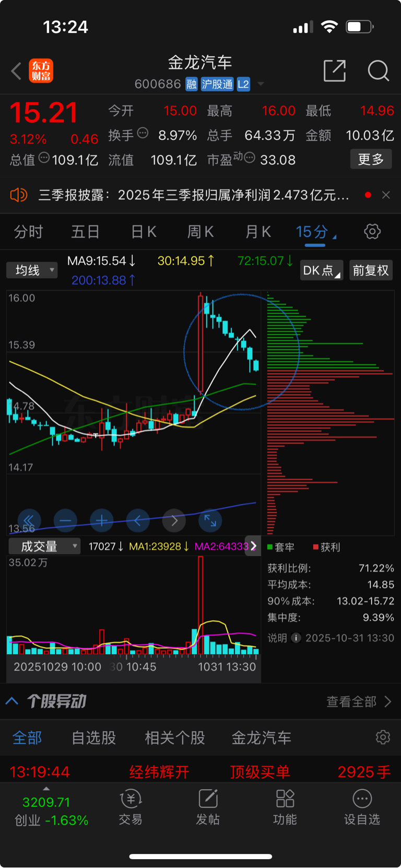
Task: Open 发帖 in bottom bar
Action: pos(208,807)
